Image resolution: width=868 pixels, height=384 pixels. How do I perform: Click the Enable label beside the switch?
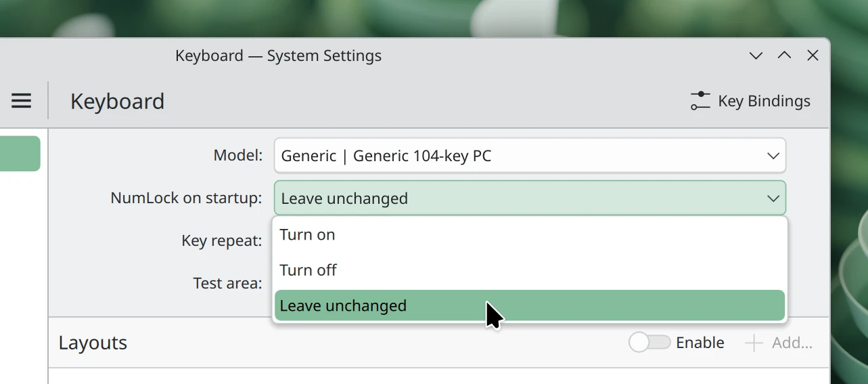pyautogui.click(x=700, y=343)
